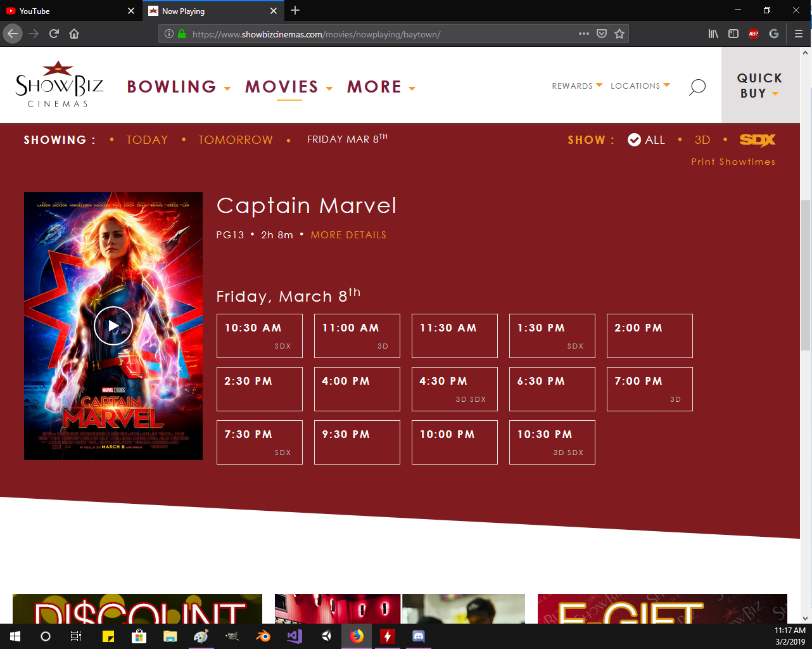Click the Pocket save icon
Image resolution: width=812 pixels, height=649 pixels.
(x=602, y=34)
